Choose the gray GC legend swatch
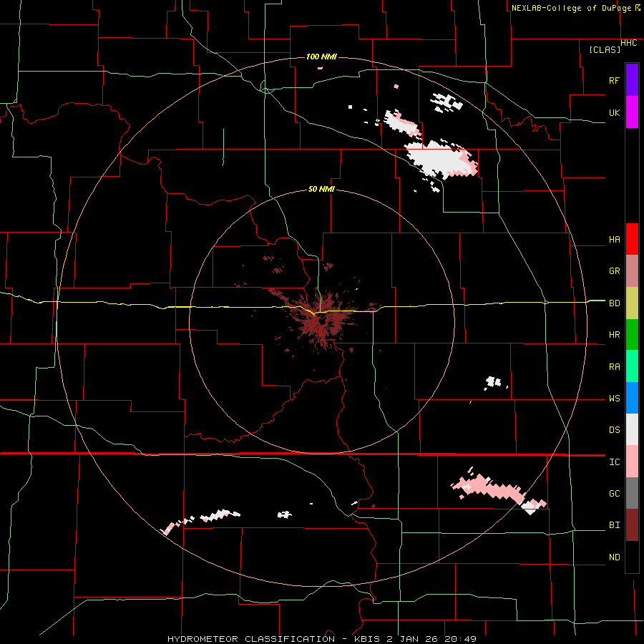This screenshot has width=644, height=644. (632, 493)
